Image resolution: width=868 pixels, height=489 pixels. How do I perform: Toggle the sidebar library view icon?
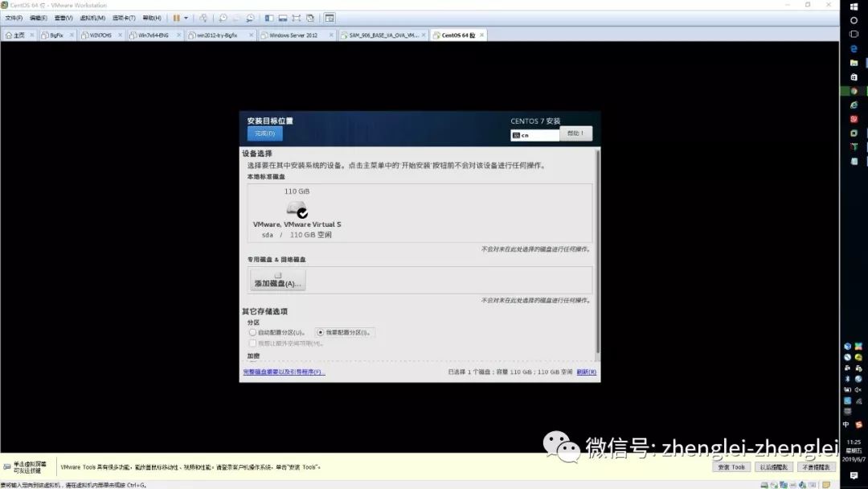(x=269, y=18)
